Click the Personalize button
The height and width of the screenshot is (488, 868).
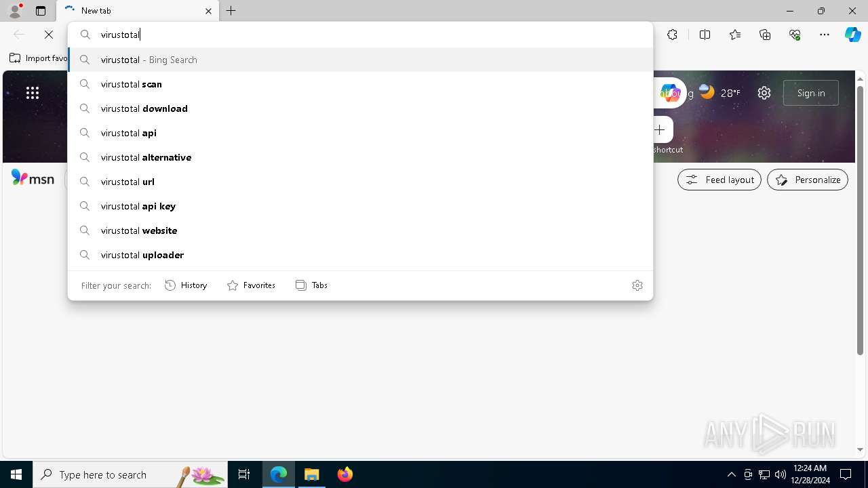(x=808, y=180)
